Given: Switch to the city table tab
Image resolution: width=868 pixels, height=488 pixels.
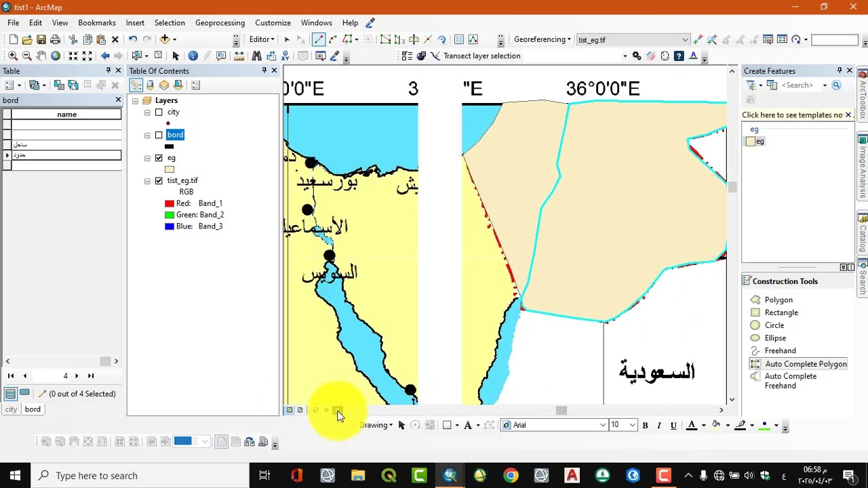Looking at the screenshot, I should pyautogui.click(x=11, y=409).
